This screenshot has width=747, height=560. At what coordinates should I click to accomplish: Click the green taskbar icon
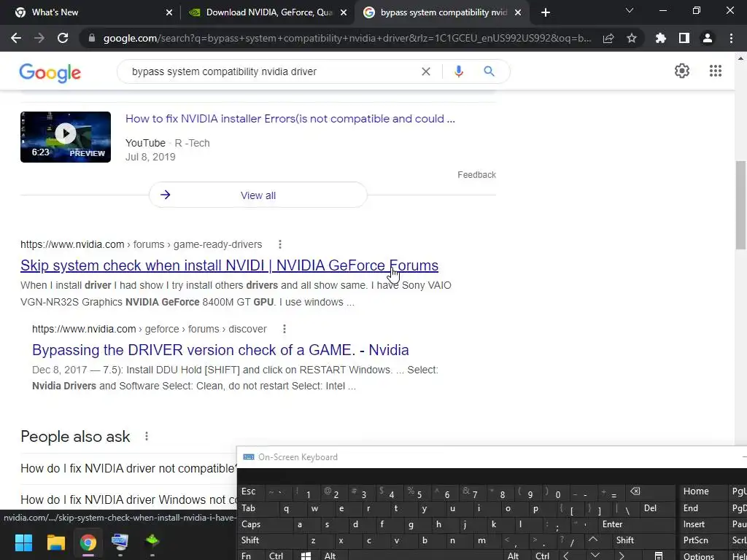tap(152, 542)
